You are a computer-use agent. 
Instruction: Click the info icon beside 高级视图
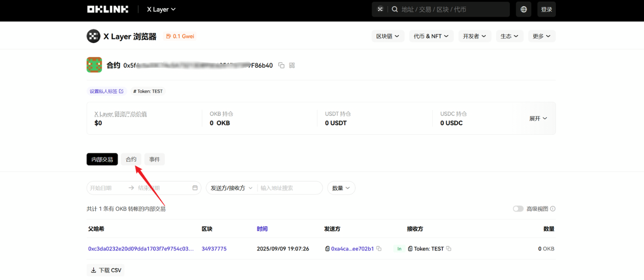(x=553, y=209)
